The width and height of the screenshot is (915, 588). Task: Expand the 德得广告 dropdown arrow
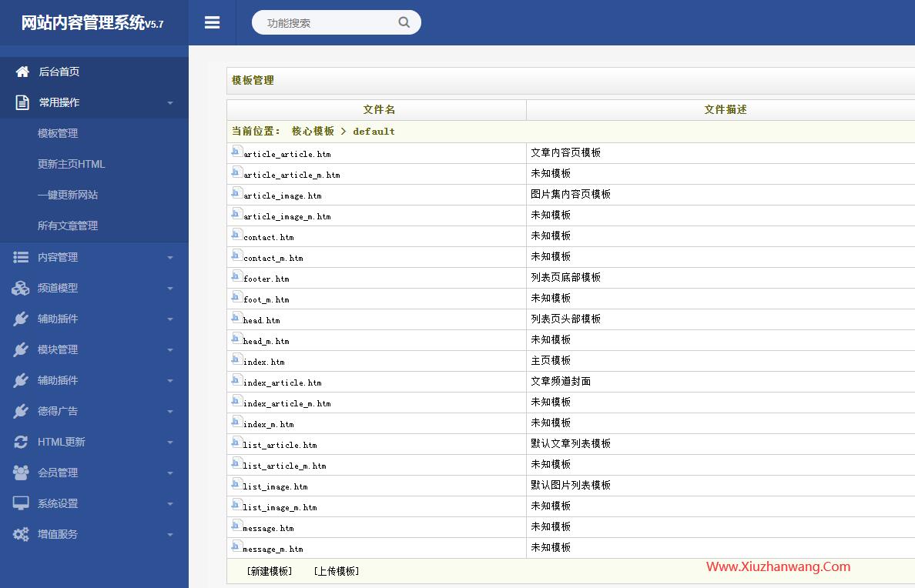point(170,412)
